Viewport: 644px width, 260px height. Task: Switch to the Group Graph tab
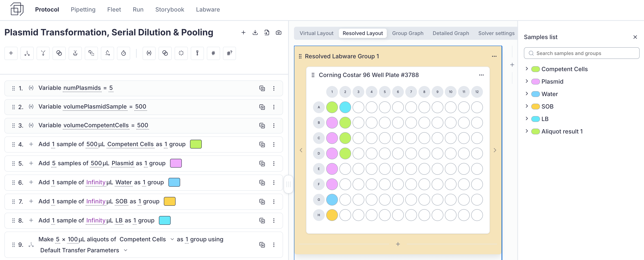coord(407,33)
